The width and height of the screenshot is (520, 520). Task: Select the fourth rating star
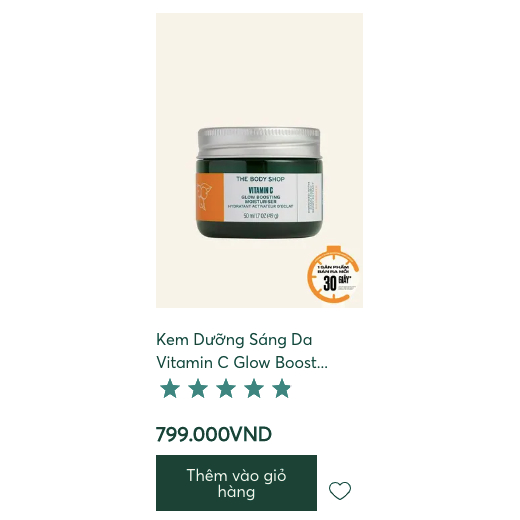click(x=254, y=388)
